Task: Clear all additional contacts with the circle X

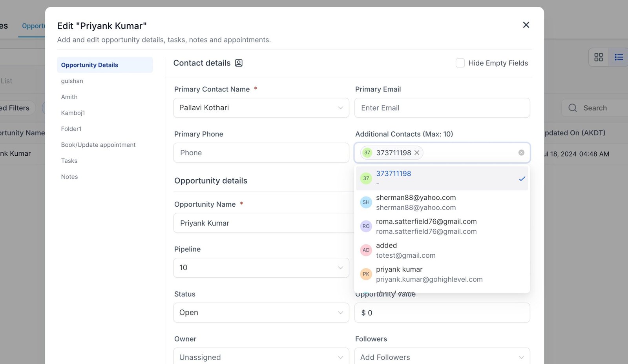Action: [521, 153]
